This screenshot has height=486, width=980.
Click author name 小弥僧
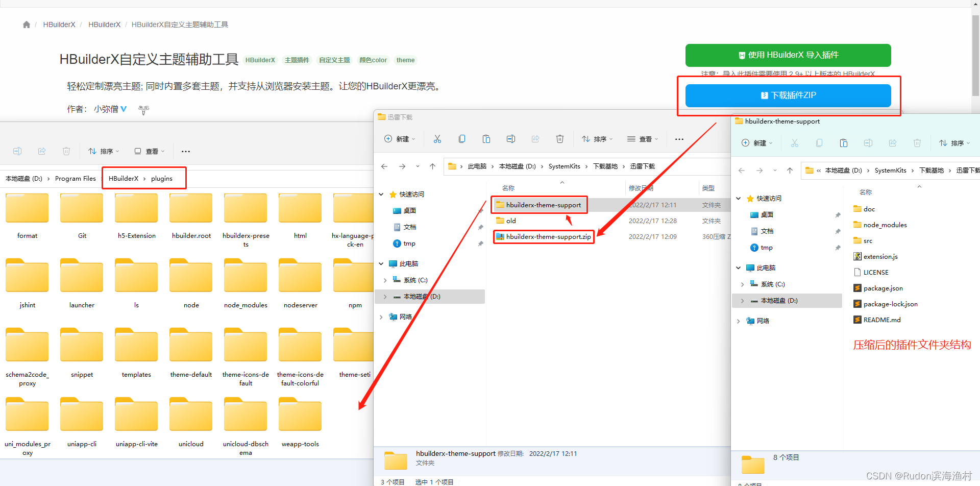coord(106,109)
